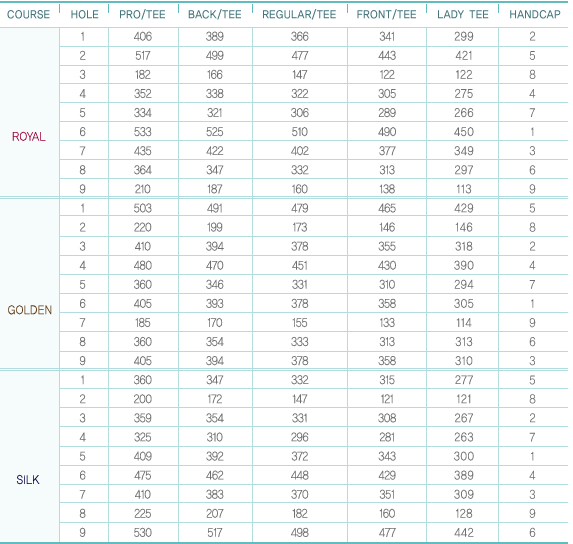Viewport: 573px width, 544px height.
Task: Click Golden hole 3 Regular/Tee value 378
Action: (x=300, y=246)
